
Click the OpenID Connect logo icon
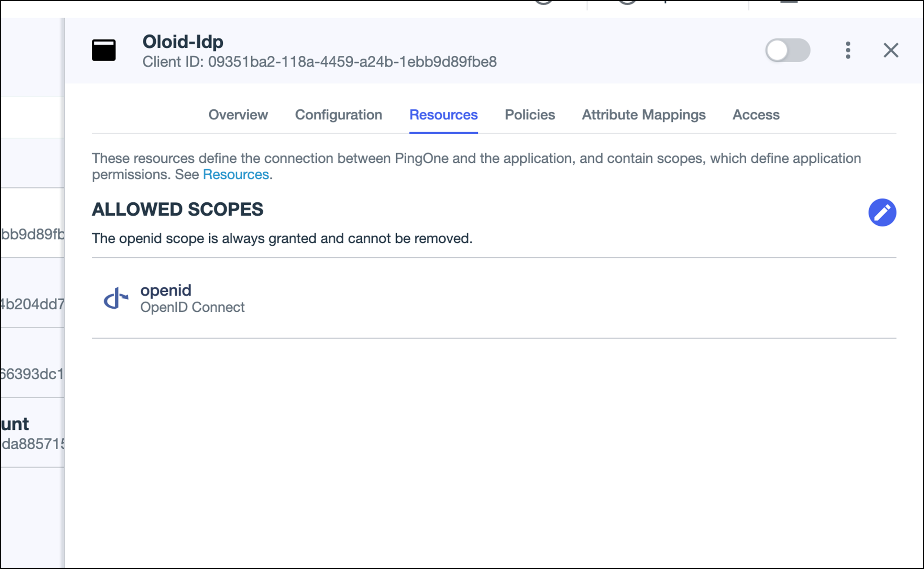coord(116,298)
